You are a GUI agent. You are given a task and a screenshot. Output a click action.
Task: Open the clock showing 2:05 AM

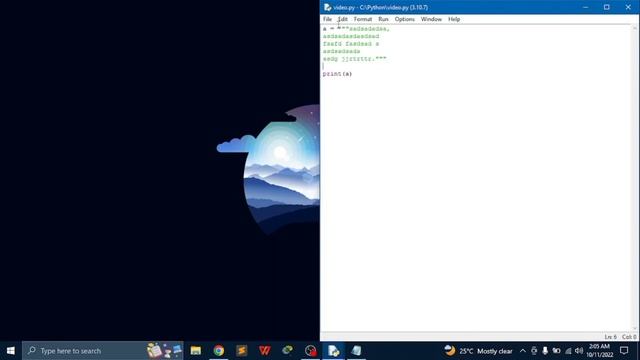[600, 351]
